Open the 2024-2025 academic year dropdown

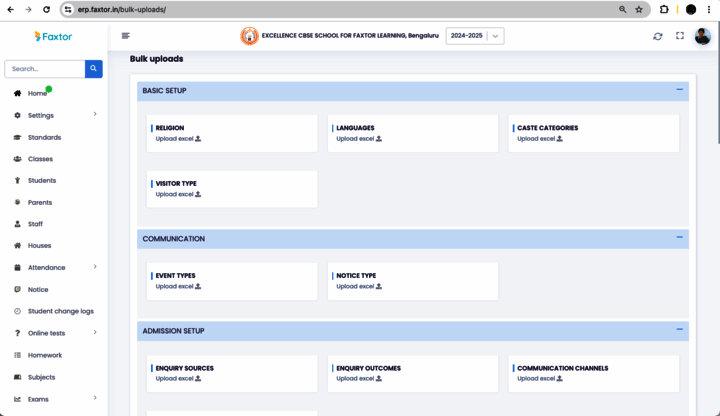click(x=475, y=36)
